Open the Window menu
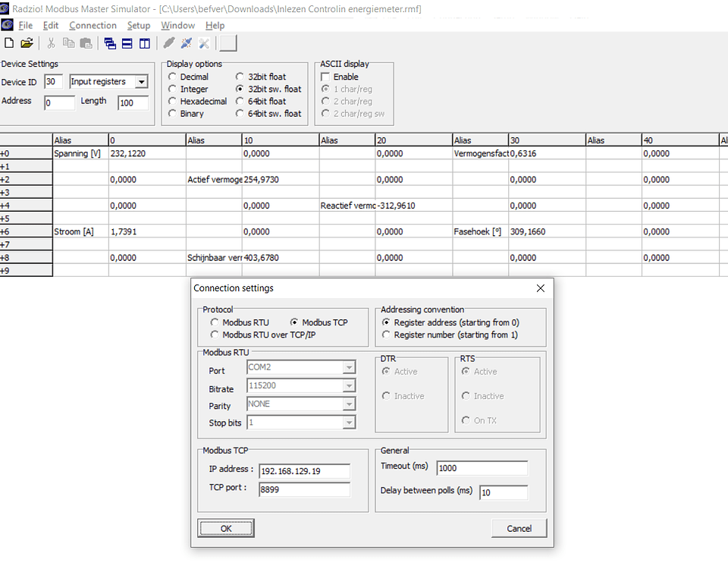The image size is (728, 569). (177, 26)
